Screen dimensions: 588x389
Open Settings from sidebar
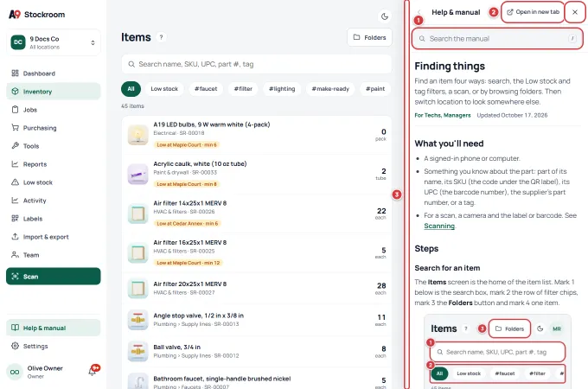click(x=54, y=346)
